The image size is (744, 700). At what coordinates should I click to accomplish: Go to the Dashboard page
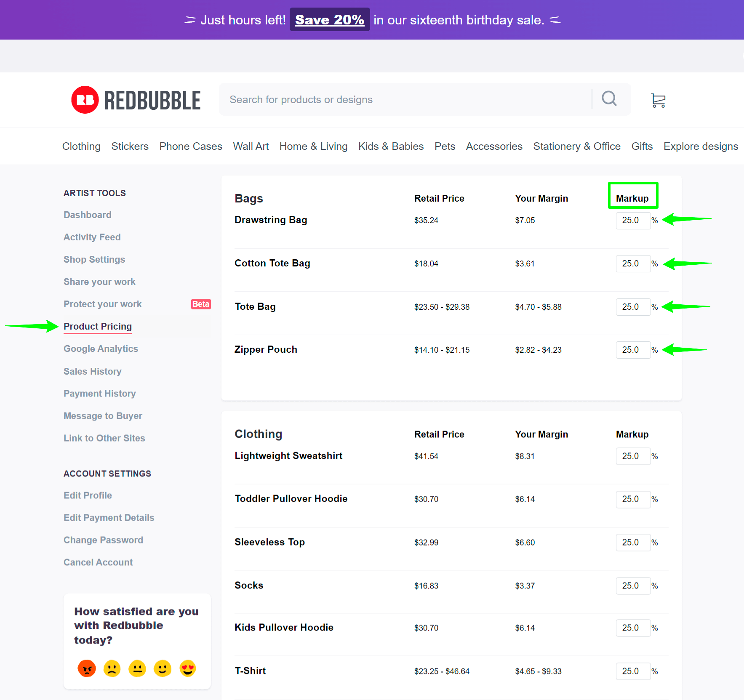tap(88, 215)
